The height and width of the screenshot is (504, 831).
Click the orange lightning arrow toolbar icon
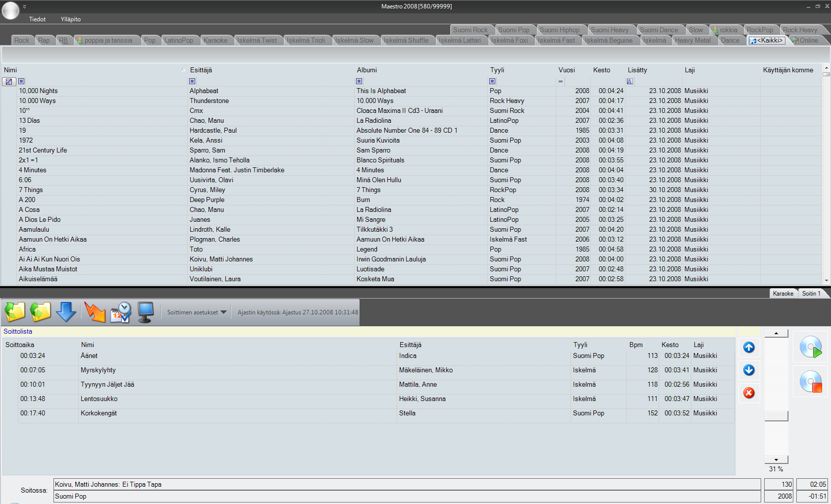coord(95,312)
